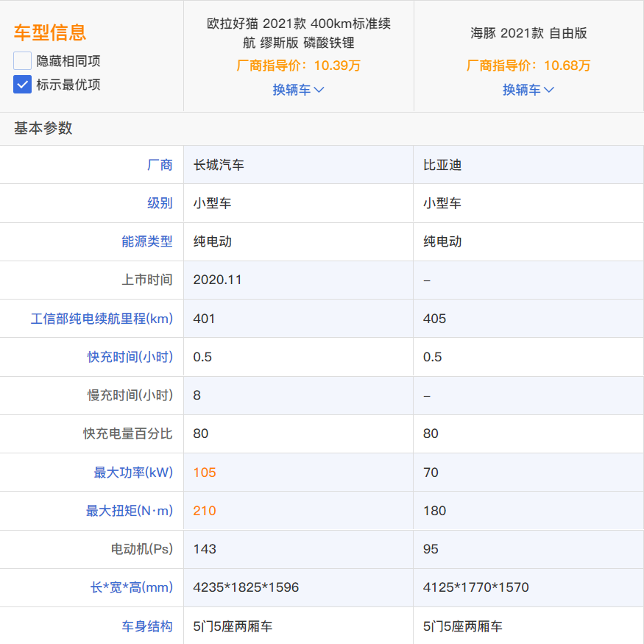This screenshot has width=644, height=644.
Task: Select the 电动机(Ps) row label
Action: tap(142, 549)
